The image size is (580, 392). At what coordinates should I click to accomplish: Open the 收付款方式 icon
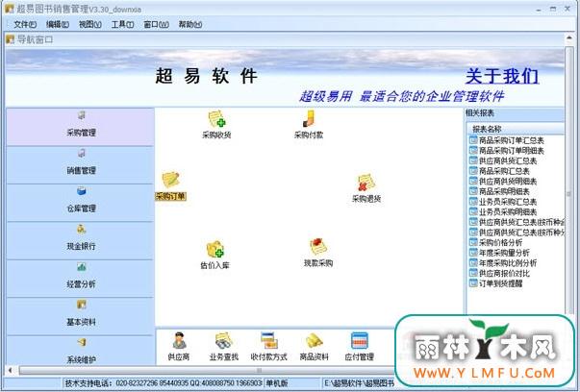(x=269, y=346)
